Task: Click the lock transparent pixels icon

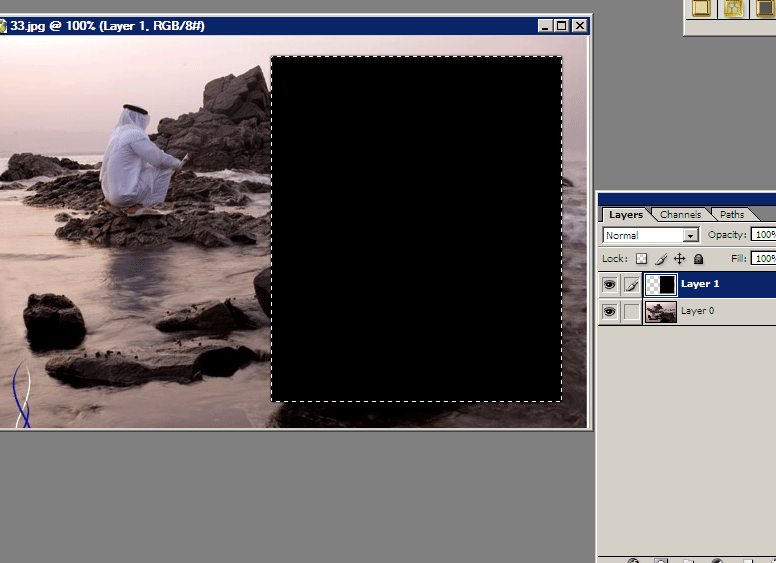Action: [x=642, y=259]
